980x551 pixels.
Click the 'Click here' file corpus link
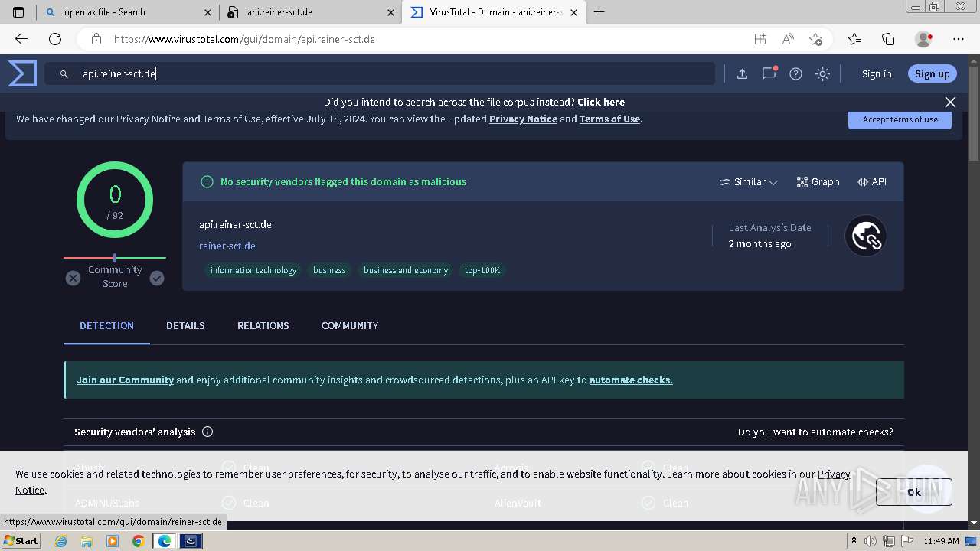tap(601, 102)
